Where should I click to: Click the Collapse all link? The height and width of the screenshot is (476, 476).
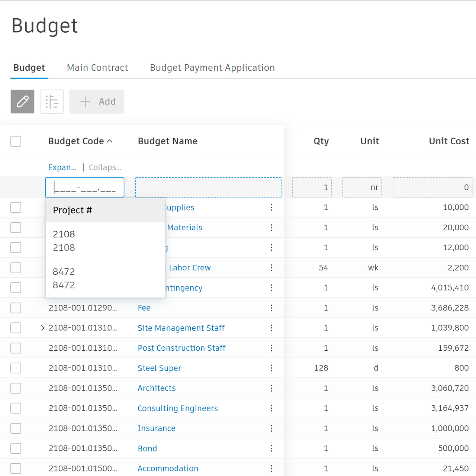[105, 167]
